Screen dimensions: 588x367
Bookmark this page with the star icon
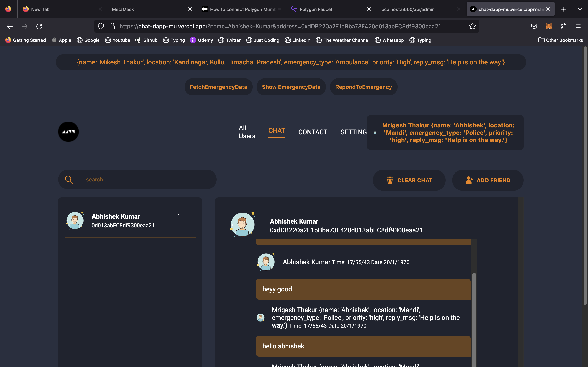click(x=472, y=26)
